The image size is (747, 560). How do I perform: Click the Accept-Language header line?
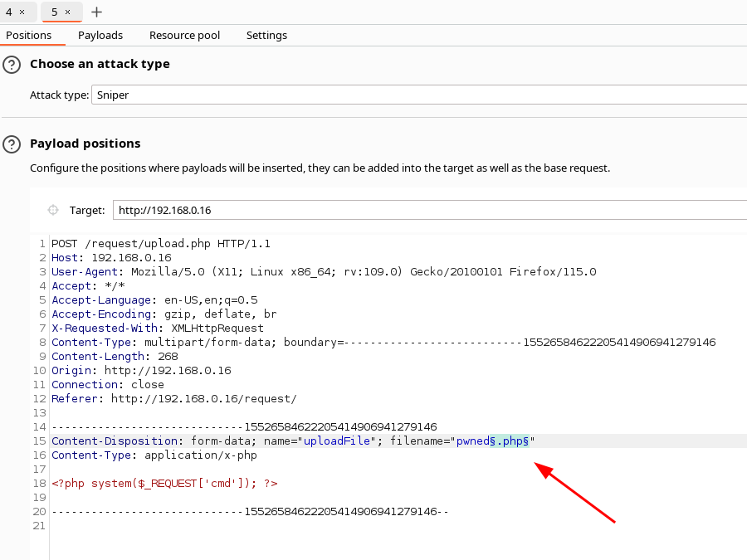pos(154,300)
